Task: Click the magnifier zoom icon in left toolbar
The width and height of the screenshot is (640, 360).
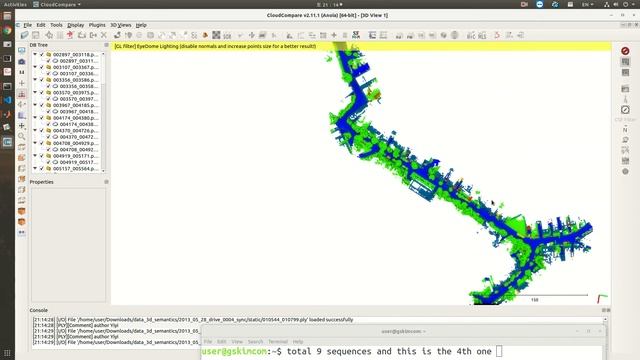Action: pos(22,136)
